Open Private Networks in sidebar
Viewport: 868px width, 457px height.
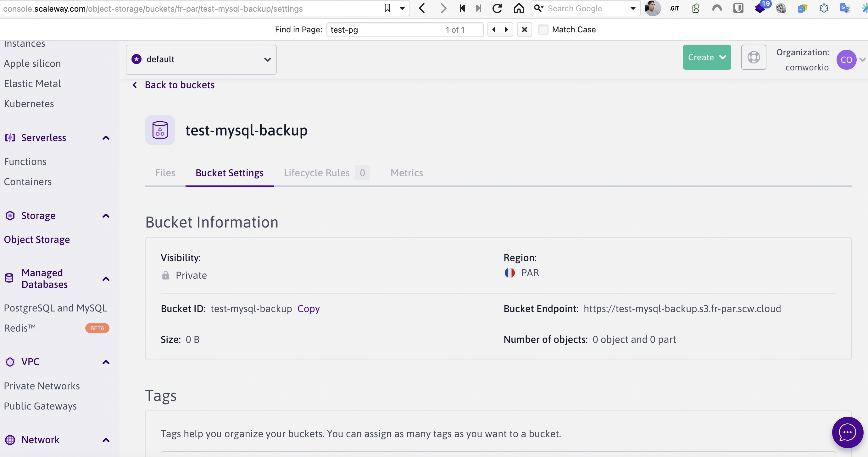(x=42, y=386)
